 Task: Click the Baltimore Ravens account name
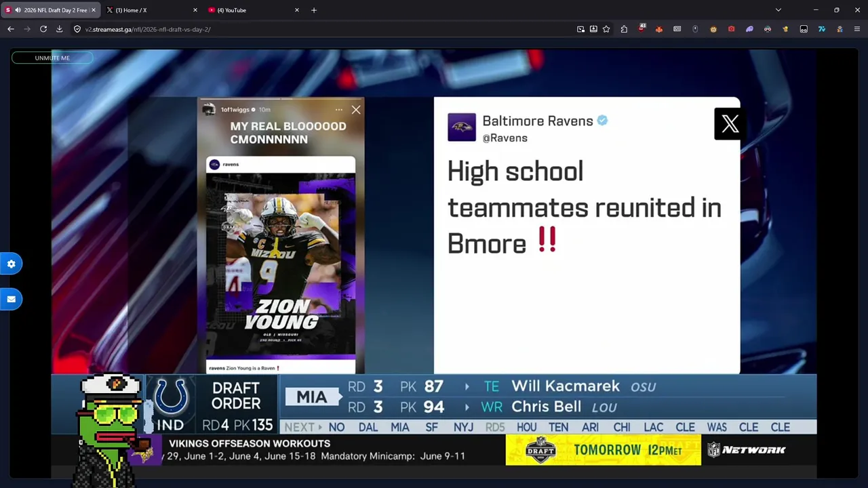538,121
